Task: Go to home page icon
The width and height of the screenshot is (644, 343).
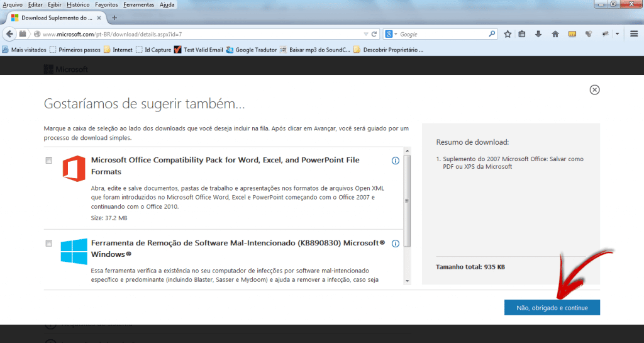Action: click(x=555, y=34)
